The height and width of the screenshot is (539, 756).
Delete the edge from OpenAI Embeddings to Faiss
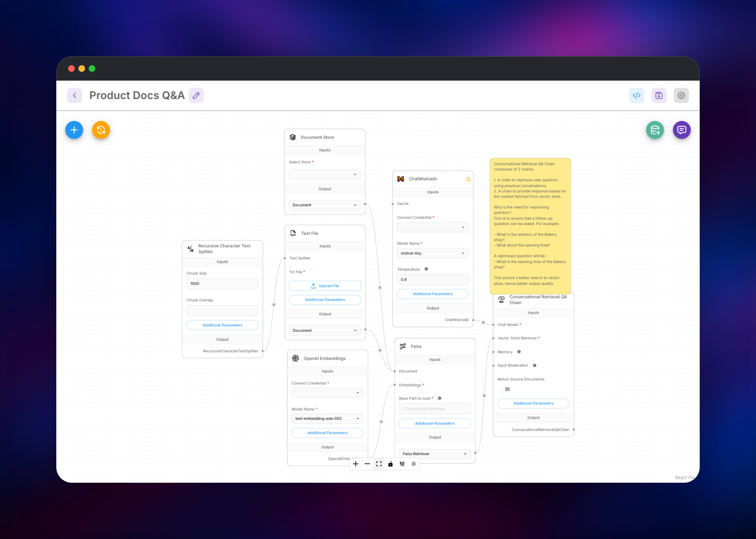381,422
